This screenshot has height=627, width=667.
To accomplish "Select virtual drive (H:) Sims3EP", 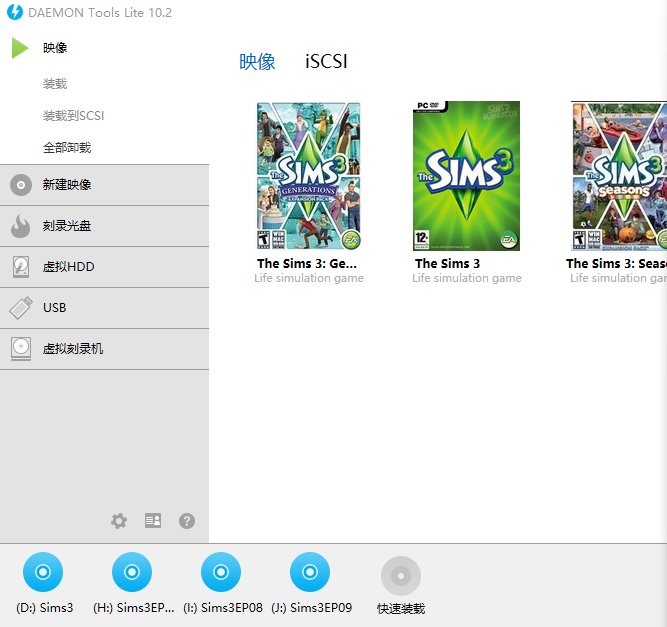I will [132, 573].
